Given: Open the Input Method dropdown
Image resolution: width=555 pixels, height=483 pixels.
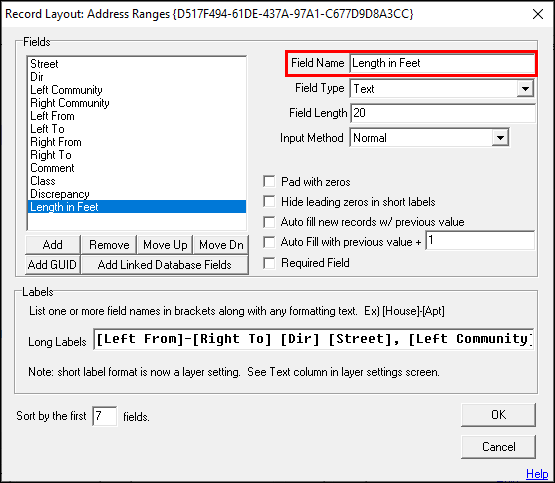Looking at the screenshot, I should coord(500,138).
